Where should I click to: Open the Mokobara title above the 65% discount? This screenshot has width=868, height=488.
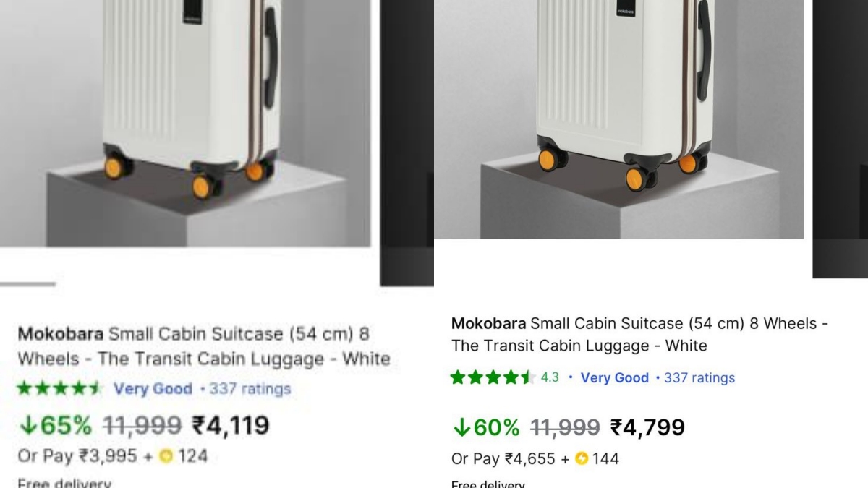coord(203,346)
